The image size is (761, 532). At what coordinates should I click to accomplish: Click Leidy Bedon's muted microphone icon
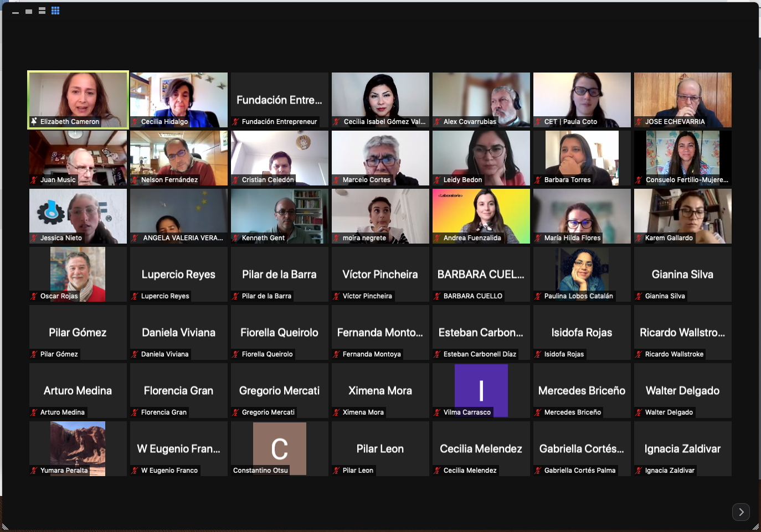coord(437,180)
